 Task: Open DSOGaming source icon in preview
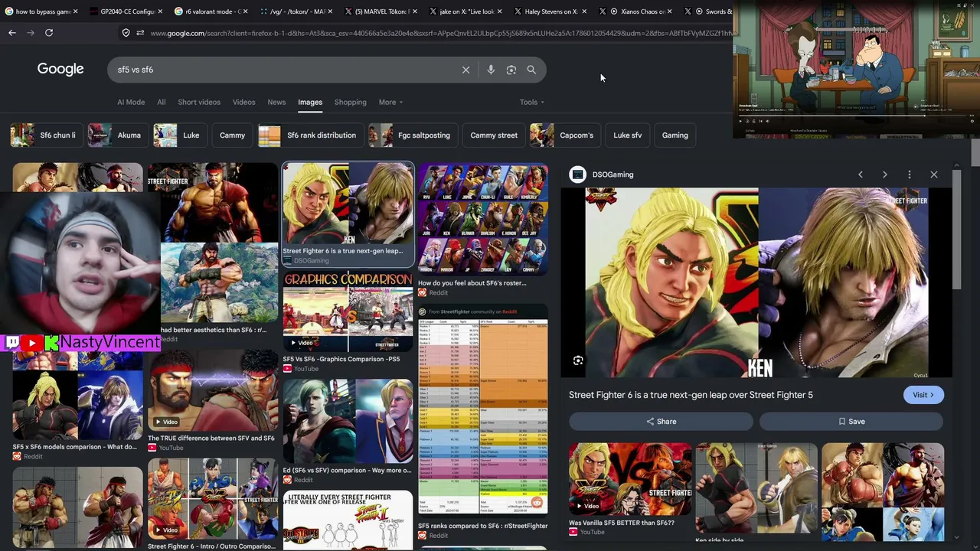[577, 174]
